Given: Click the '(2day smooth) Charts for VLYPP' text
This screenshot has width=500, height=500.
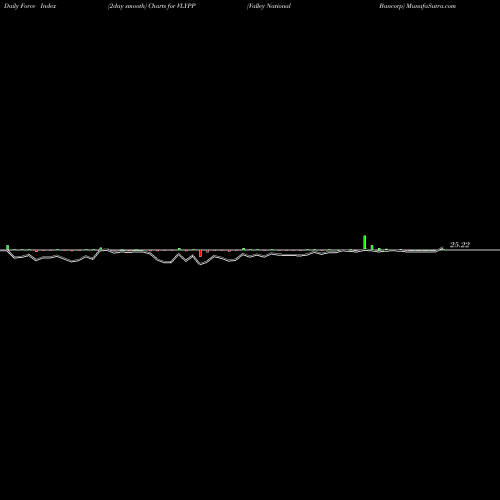Looking at the screenshot, I should (x=152, y=6).
